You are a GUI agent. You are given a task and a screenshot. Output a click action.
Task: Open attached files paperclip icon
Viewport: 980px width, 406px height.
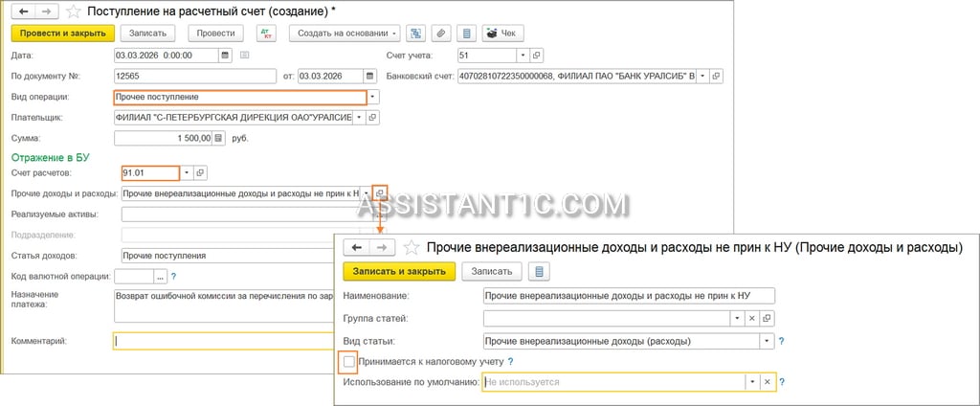pos(440,34)
